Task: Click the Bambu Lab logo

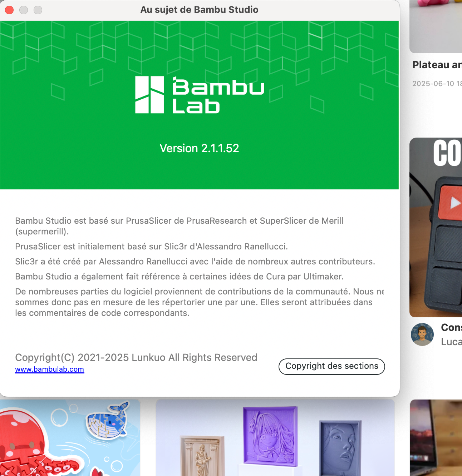Action: pyautogui.click(x=200, y=95)
